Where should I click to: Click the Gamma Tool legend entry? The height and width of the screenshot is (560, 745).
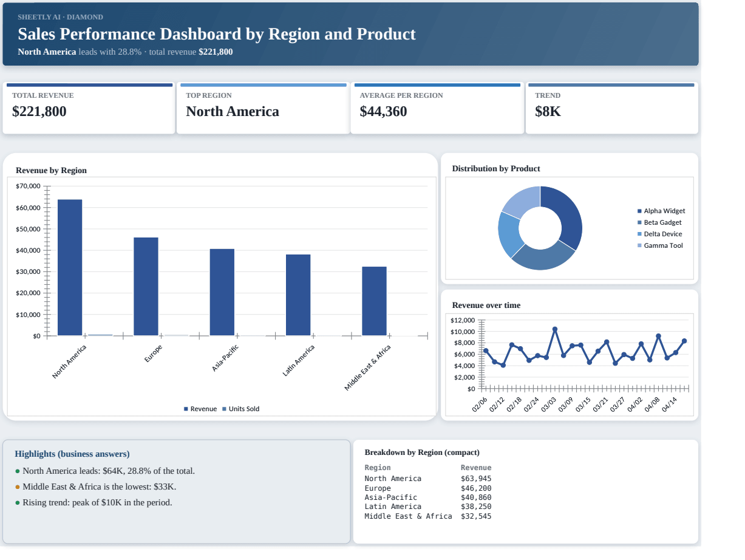[659, 245]
